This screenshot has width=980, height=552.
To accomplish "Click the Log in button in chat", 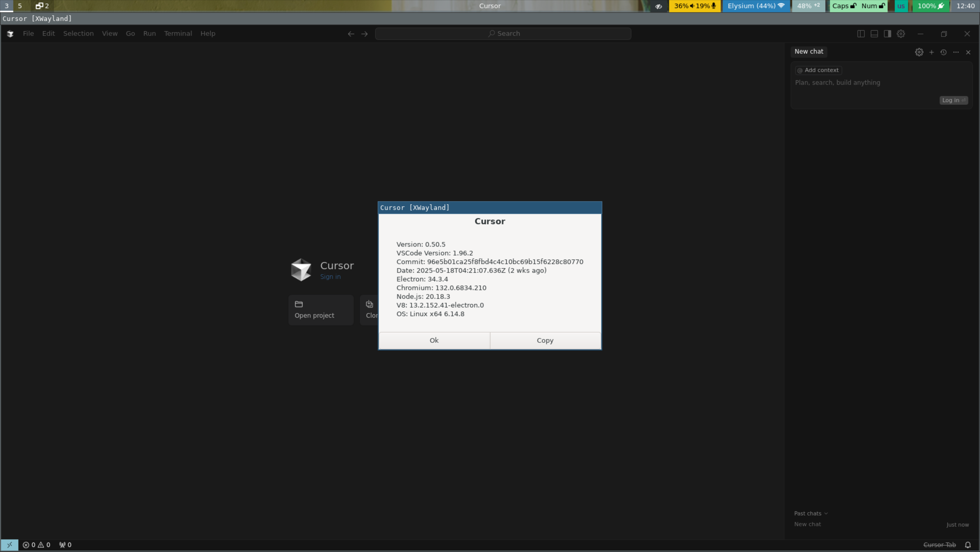I will coord(953,100).
